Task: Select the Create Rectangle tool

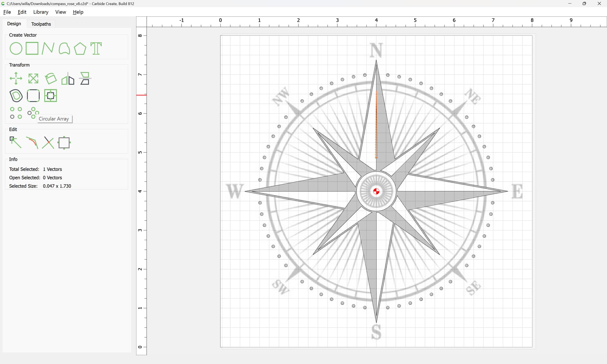Action: coord(32,49)
